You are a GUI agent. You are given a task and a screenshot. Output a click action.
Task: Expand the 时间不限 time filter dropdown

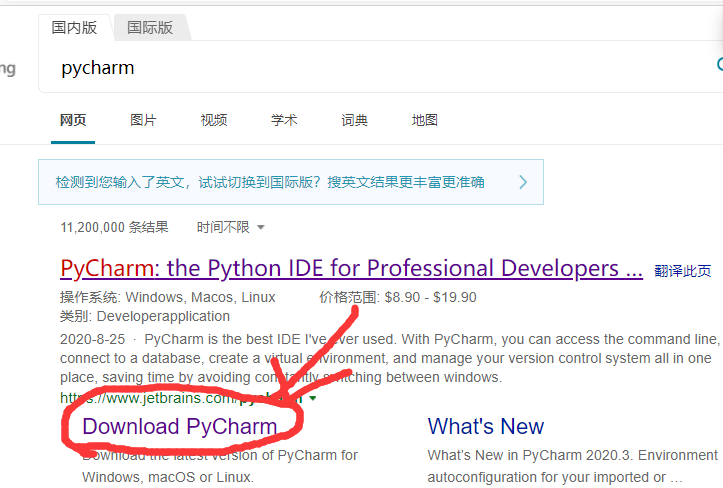(230, 227)
